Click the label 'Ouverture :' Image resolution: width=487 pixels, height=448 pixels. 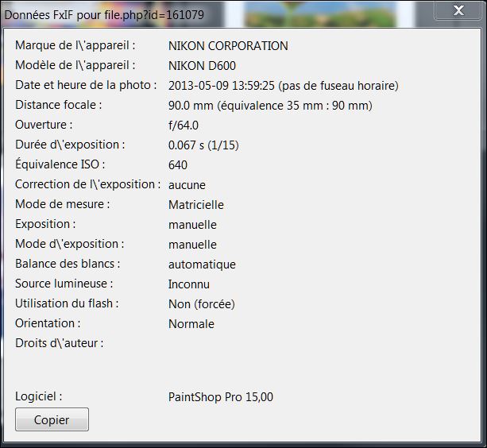[44, 125]
